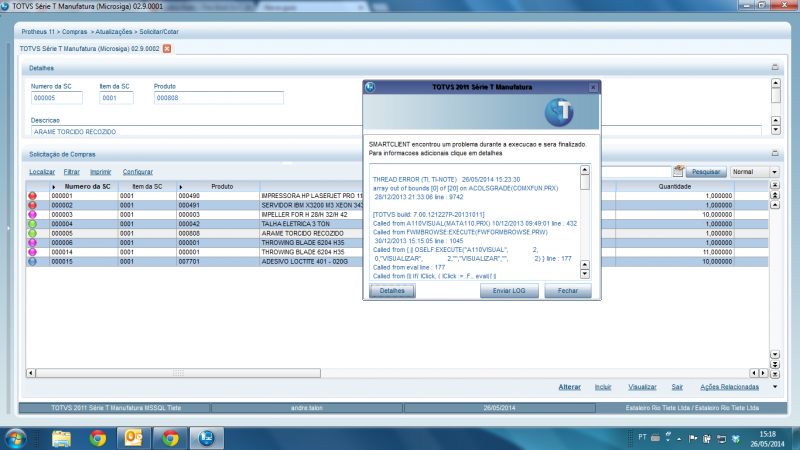Click the Dropbox icon in system tray
The width and height of the screenshot is (800, 450).
[736, 438]
